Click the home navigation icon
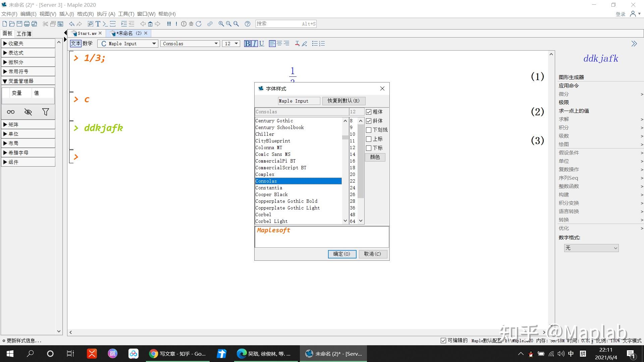Viewport: 644px width, 362px height. click(x=150, y=24)
